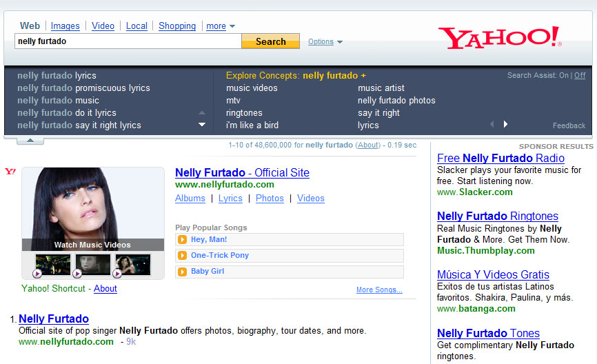Screen dimensions: 597x364
Task: Explore concept i'm like a bird
Action: [252, 125]
